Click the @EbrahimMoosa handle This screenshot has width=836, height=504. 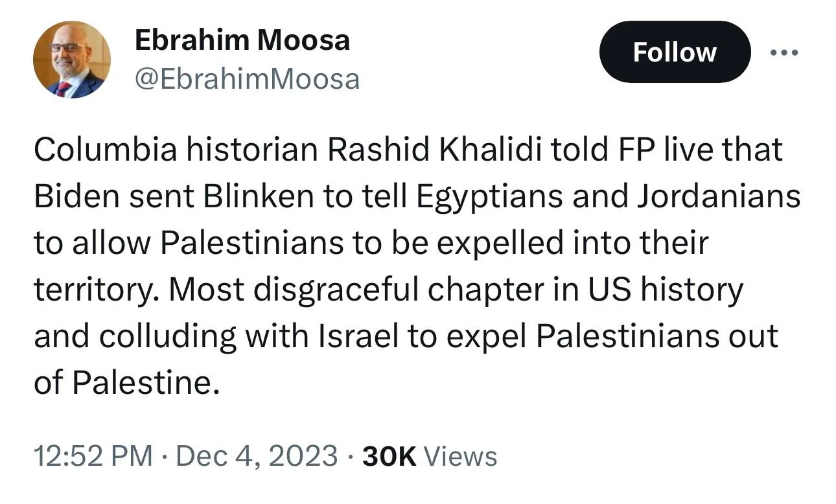[x=246, y=79]
